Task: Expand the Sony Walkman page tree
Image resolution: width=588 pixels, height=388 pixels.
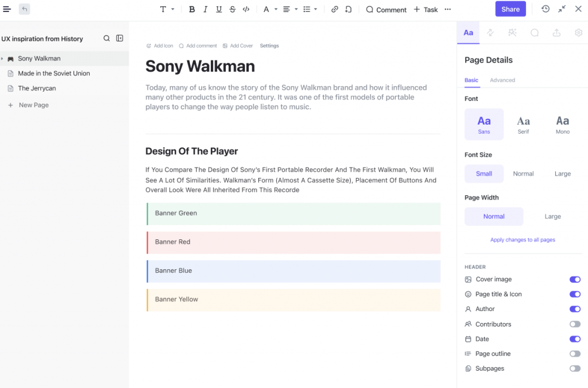Action: tap(2, 59)
